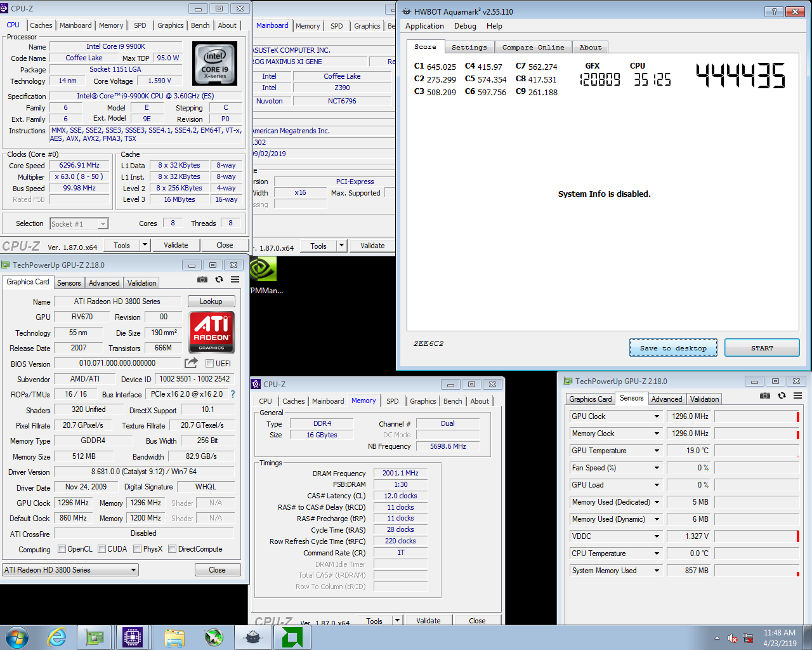This screenshot has width=812, height=650.
Task: Switch to CPU-Z taskbar icon
Action: coord(133,637)
